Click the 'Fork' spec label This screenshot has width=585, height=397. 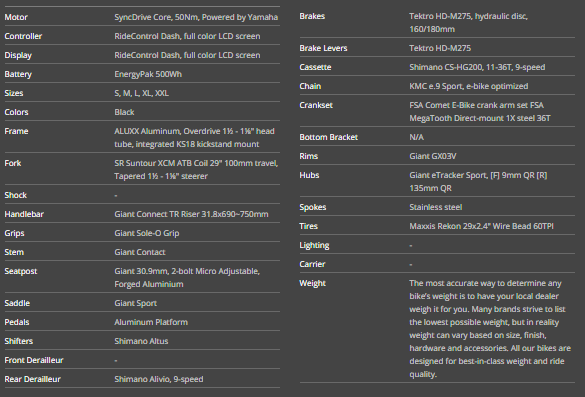13,163
